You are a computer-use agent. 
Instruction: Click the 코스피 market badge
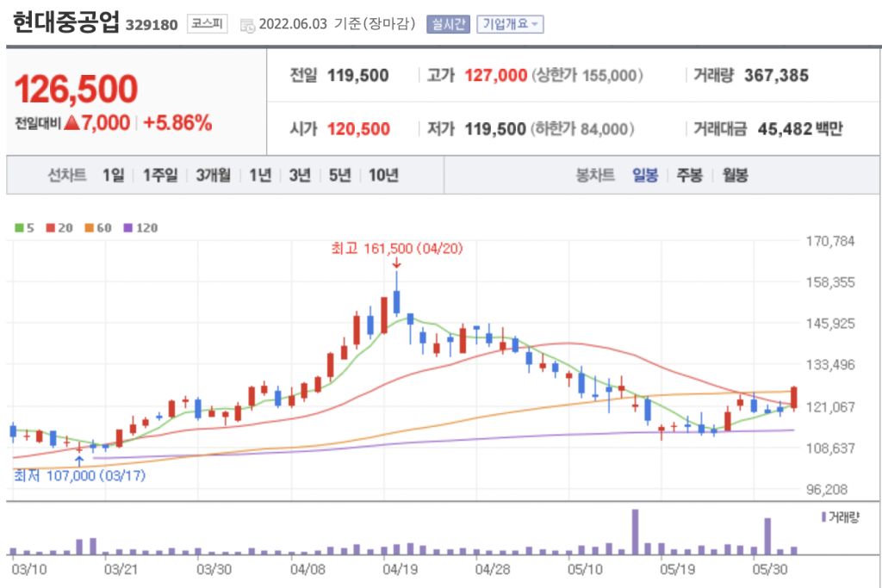coord(208,24)
